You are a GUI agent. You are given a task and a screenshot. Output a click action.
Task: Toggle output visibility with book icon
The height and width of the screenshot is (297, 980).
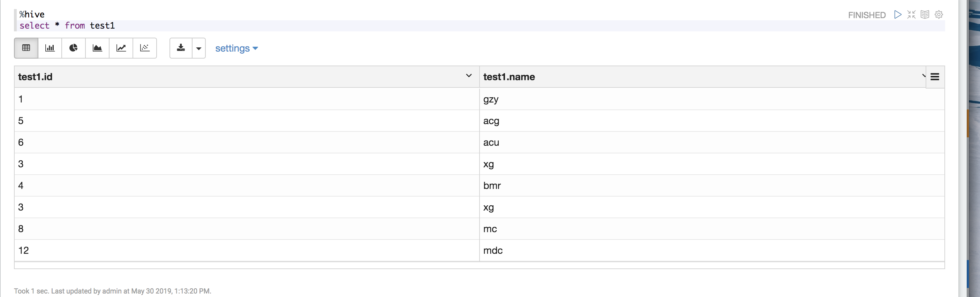click(x=925, y=14)
